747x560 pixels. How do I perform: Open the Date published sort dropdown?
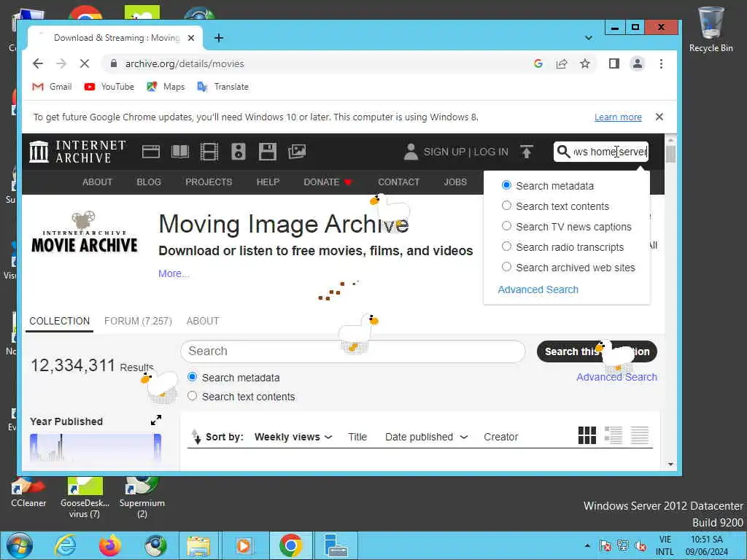pos(426,437)
